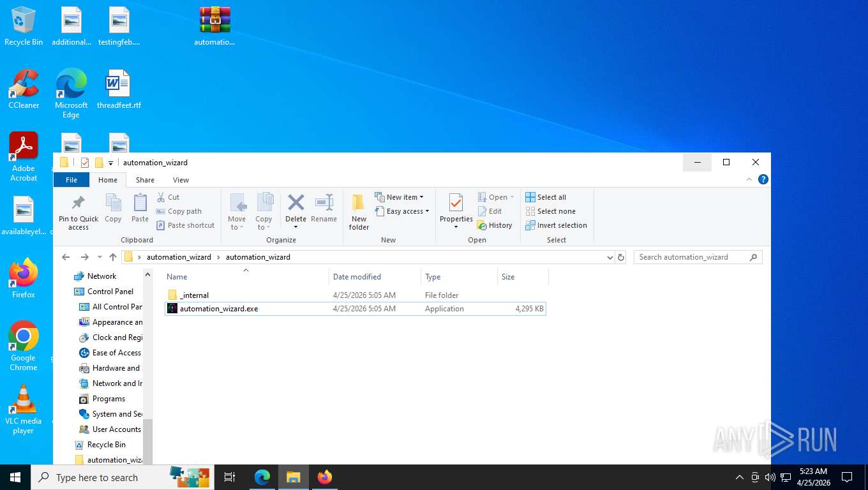The width and height of the screenshot is (868, 490).
Task: Click the Copy to icon
Action: (264, 203)
